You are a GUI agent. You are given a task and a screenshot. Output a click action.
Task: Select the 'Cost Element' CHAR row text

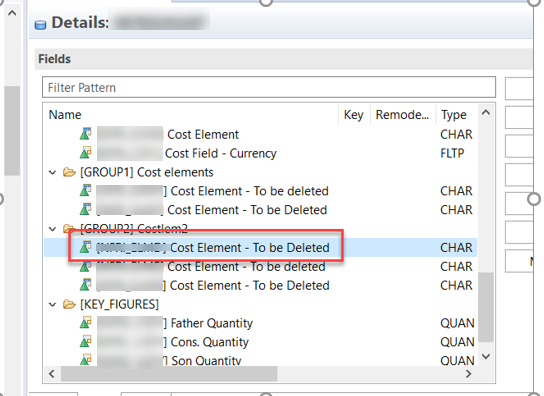pyautogui.click(x=203, y=134)
